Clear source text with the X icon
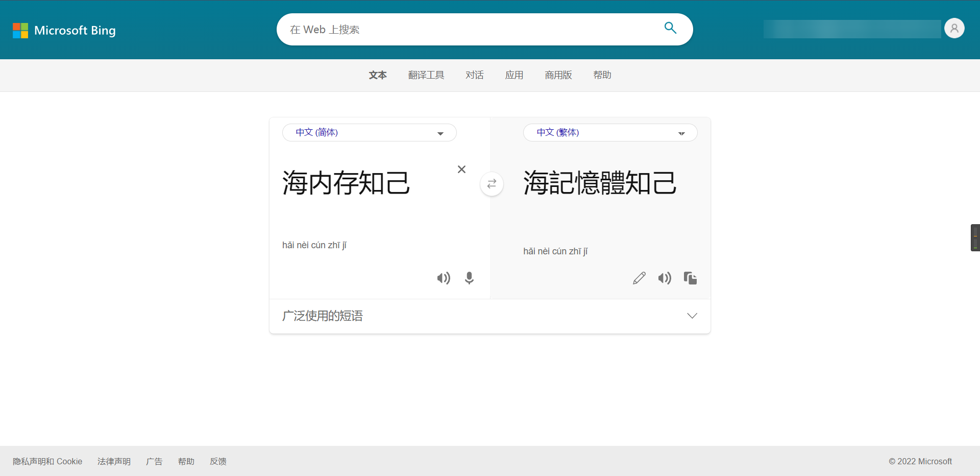Screen dimensions: 980x476 click(x=461, y=170)
